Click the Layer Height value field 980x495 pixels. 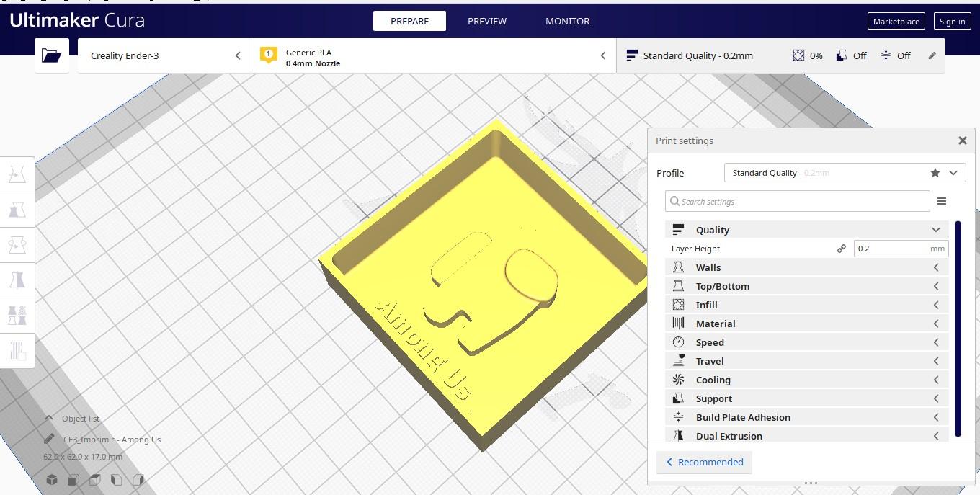pos(901,249)
